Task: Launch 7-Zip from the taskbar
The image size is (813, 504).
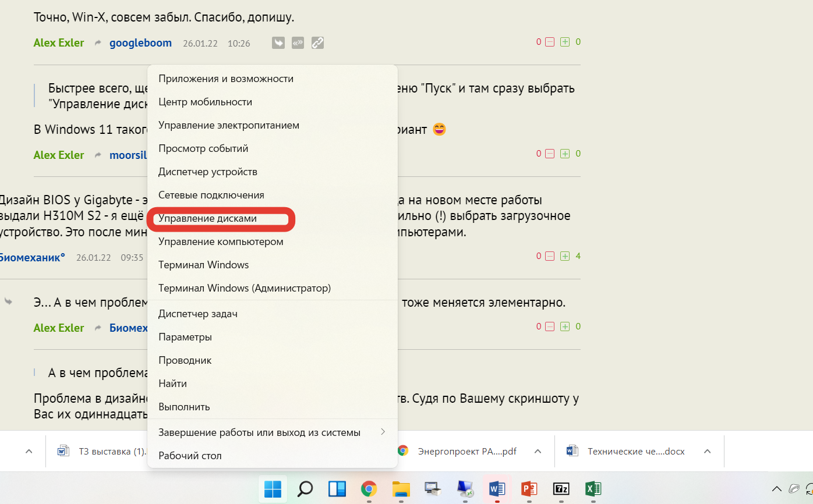Action: (560, 488)
